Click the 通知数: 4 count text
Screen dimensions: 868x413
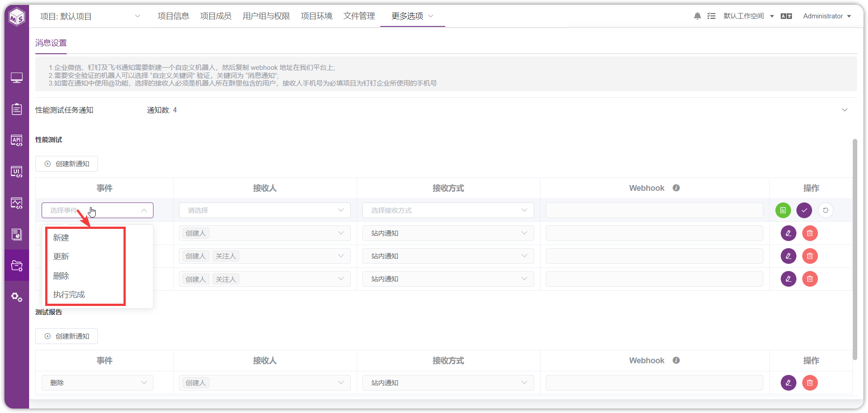[162, 110]
